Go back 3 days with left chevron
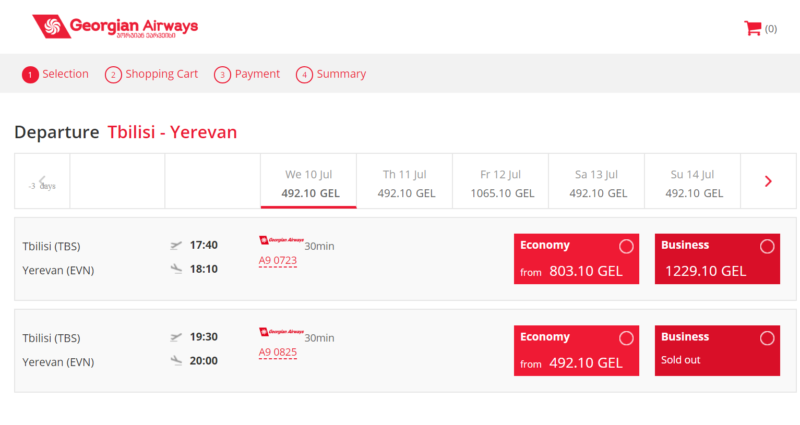The height and width of the screenshot is (425, 800). [x=42, y=181]
